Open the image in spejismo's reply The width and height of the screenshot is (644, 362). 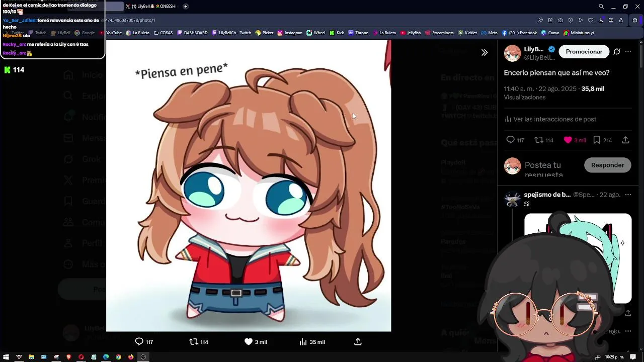point(578,258)
